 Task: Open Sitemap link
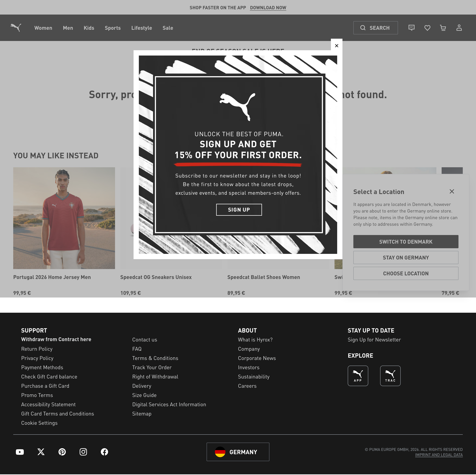tap(142, 414)
